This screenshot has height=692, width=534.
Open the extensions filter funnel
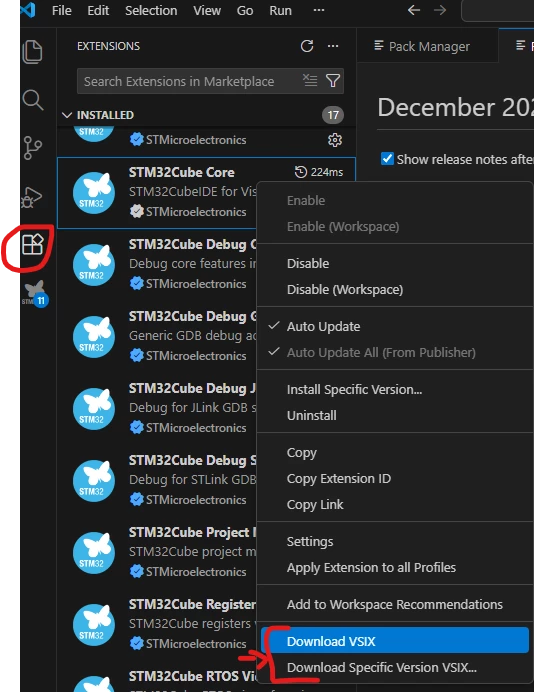pos(333,80)
